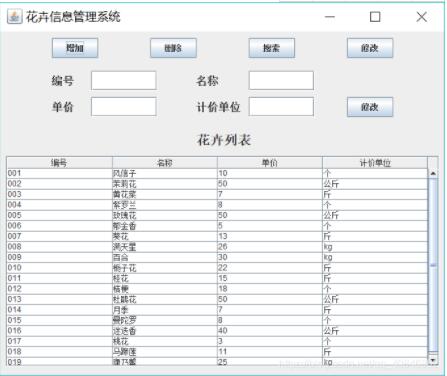Image resolution: width=447 pixels, height=376 pixels.
Task: Click the Java icon in title bar
Action: [x=15, y=17]
